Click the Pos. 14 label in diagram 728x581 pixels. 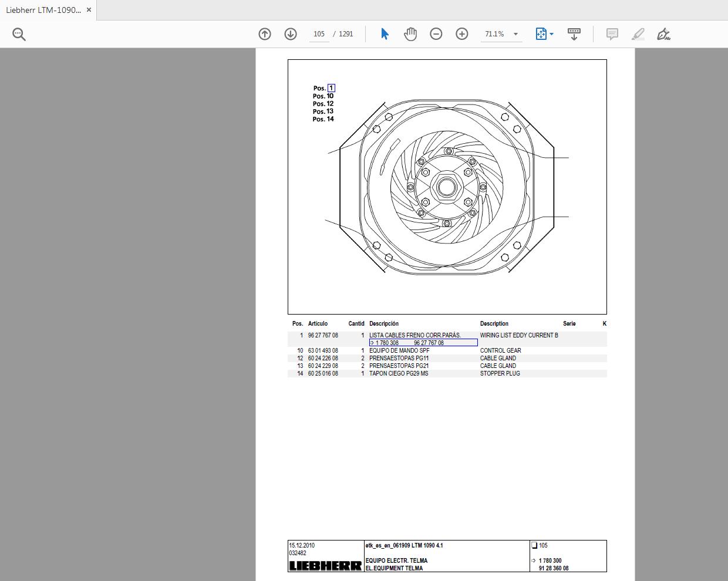pyautogui.click(x=323, y=119)
